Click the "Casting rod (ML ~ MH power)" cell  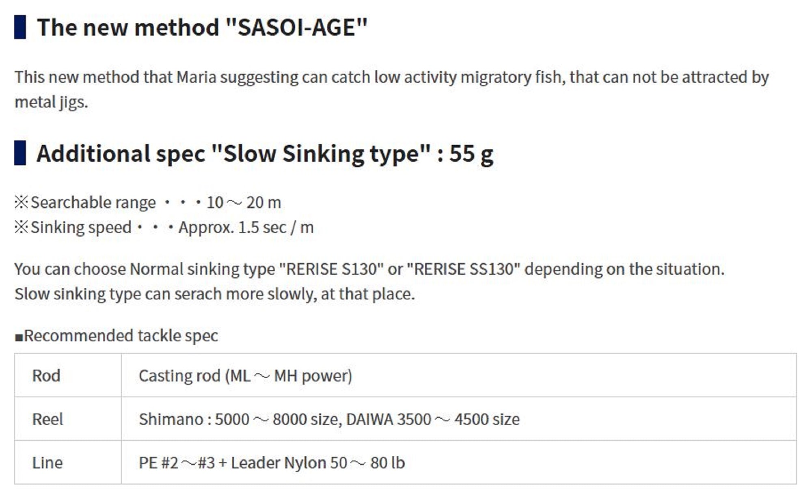pos(245,376)
